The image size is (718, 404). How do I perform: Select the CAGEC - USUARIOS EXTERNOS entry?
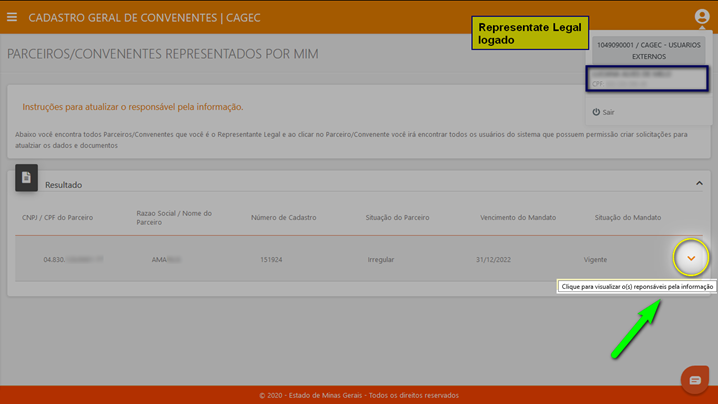pyautogui.click(x=648, y=50)
